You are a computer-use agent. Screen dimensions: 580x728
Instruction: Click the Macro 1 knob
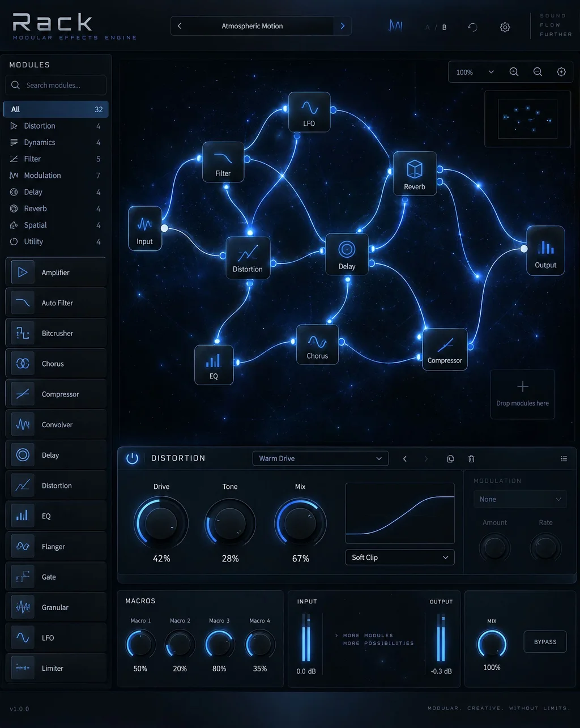point(140,644)
